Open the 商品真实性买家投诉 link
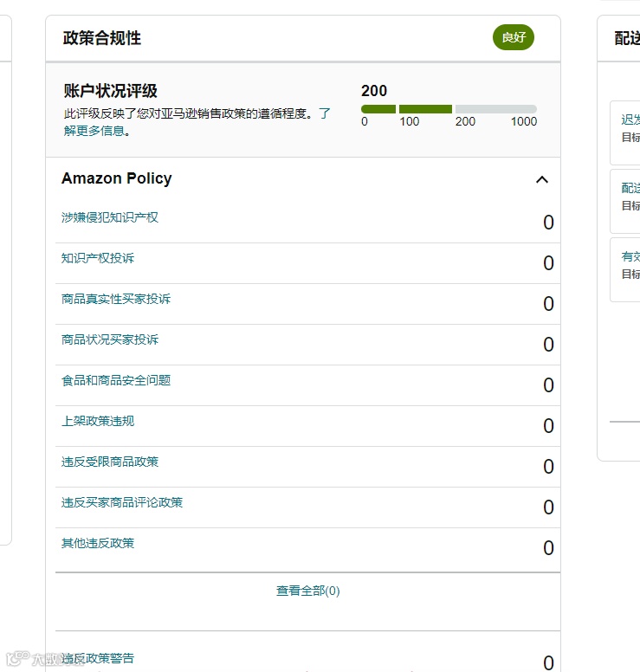The height and width of the screenshot is (672, 640). click(116, 299)
